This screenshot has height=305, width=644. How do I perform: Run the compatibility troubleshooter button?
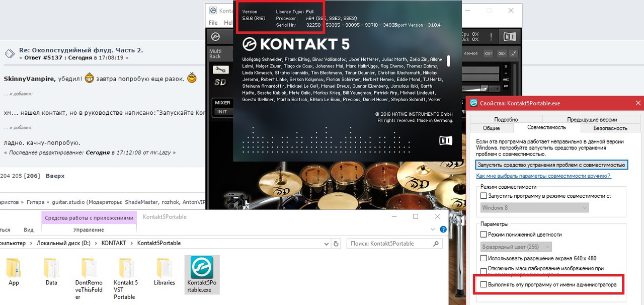coord(551,165)
